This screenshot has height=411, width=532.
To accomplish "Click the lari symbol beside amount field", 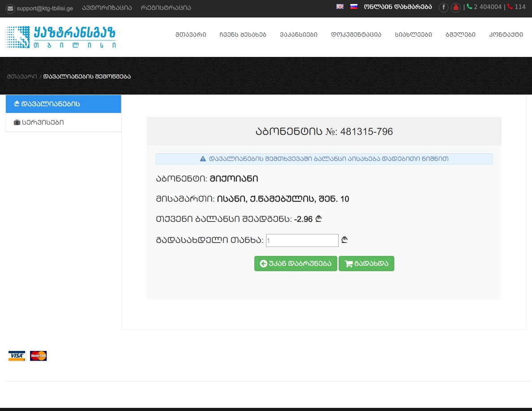I will click(344, 240).
